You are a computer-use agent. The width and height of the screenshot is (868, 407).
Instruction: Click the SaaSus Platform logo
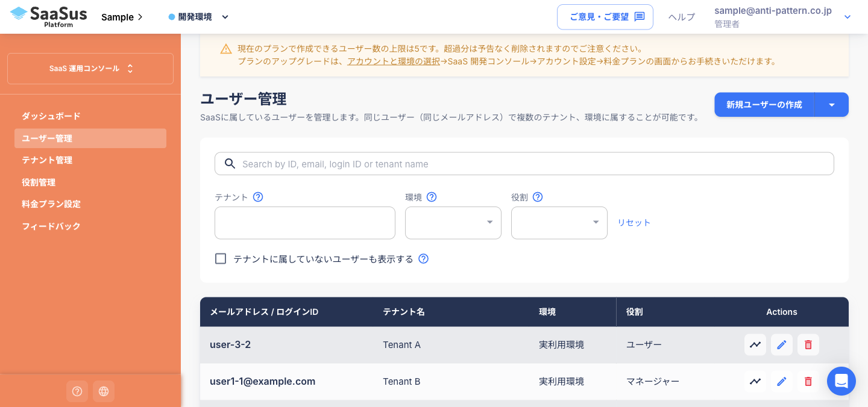coord(48,16)
